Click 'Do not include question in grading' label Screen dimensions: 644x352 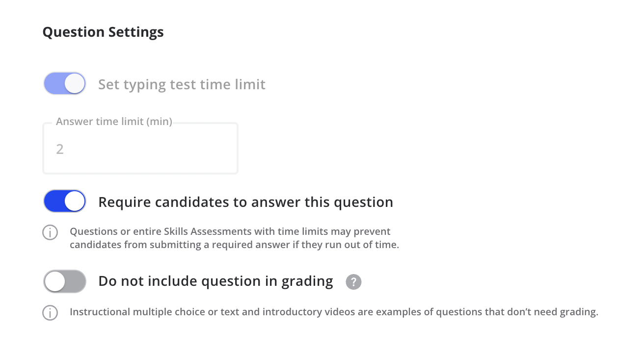pos(215,281)
